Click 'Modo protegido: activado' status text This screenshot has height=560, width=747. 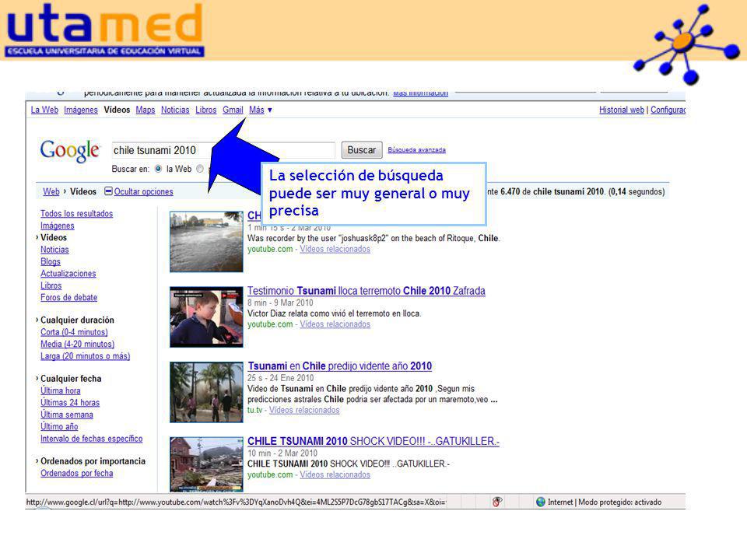click(620, 502)
